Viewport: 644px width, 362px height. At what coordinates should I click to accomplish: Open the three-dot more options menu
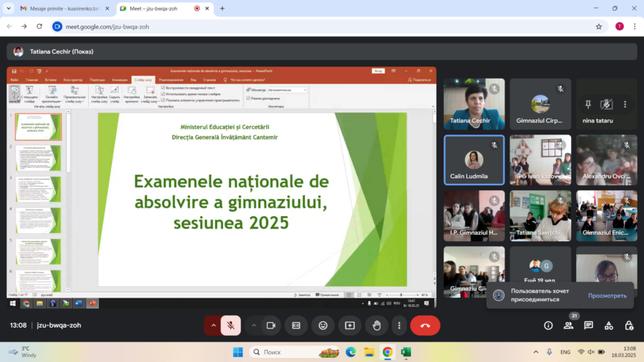pyautogui.click(x=399, y=326)
